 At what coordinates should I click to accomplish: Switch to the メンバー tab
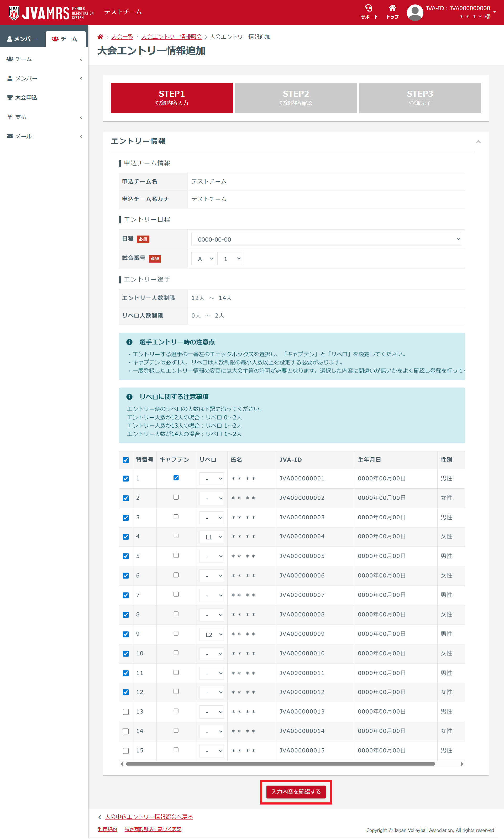(22, 39)
